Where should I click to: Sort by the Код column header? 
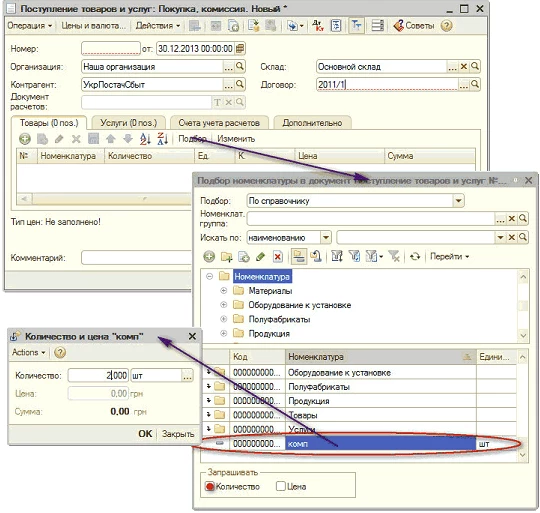tap(257, 357)
